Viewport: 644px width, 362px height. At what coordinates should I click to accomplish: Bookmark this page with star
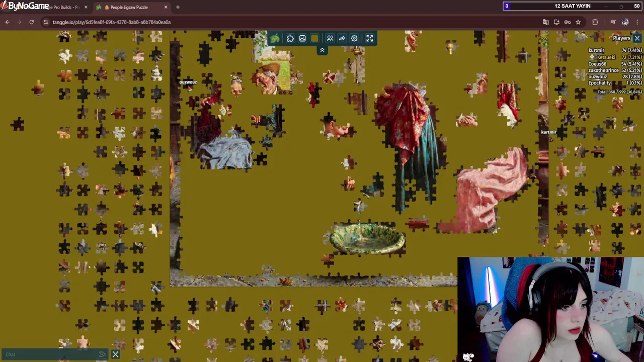click(x=578, y=22)
